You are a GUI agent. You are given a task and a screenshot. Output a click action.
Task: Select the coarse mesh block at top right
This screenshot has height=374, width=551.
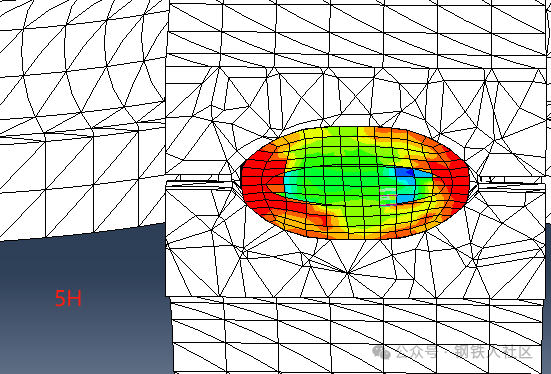click(357, 33)
